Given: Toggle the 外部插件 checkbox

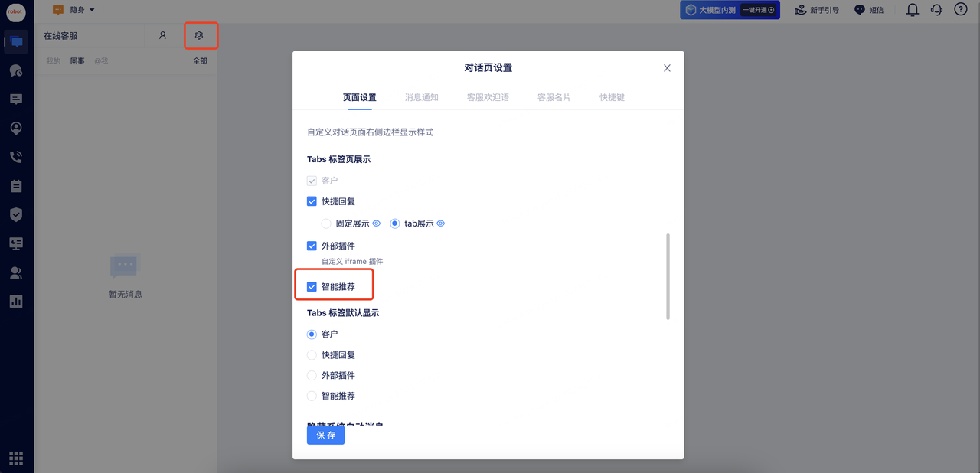Looking at the screenshot, I should click(312, 246).
